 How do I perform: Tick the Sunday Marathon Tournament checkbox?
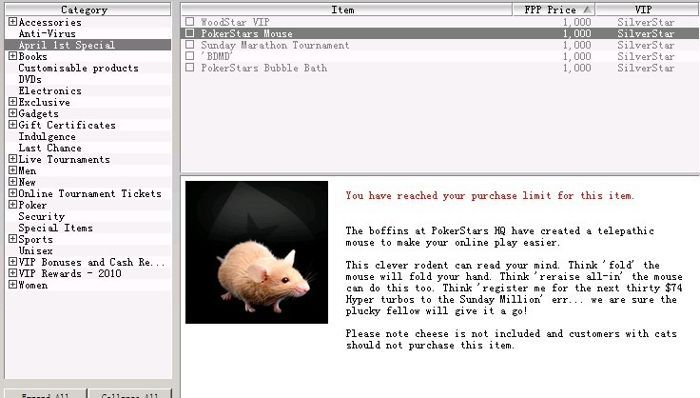coord(190,45)
